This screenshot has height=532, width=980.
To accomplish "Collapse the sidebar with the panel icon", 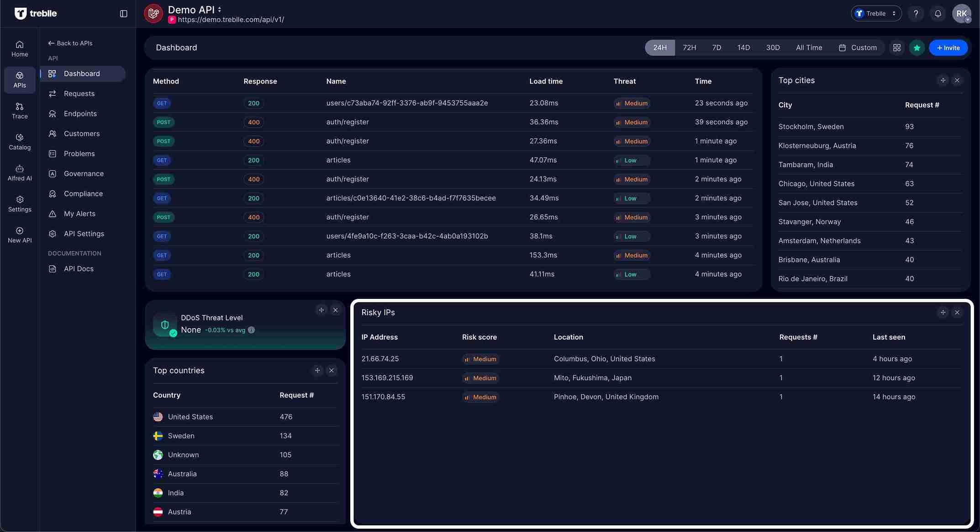I will [x=123, y=14].
